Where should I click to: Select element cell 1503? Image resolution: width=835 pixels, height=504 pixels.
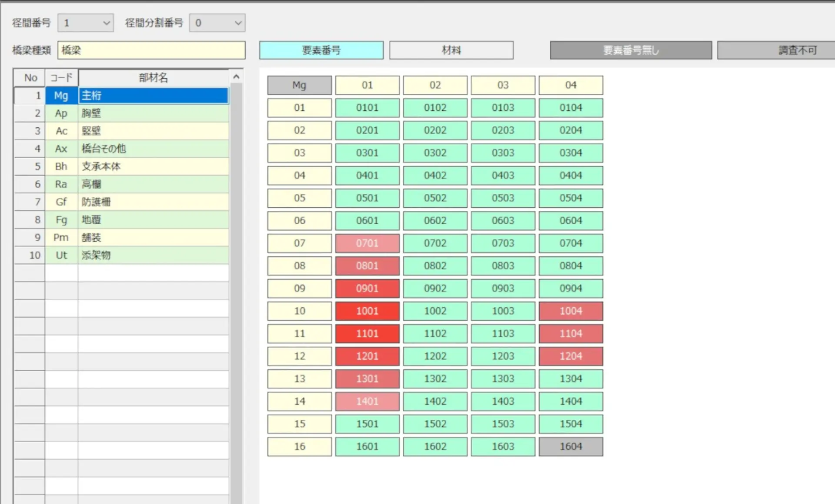(503, 424)
